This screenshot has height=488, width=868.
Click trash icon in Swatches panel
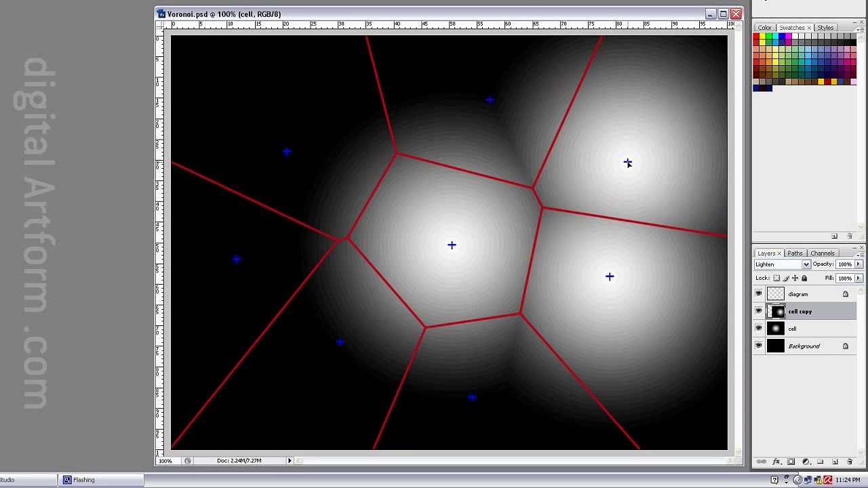click(850, 236)
